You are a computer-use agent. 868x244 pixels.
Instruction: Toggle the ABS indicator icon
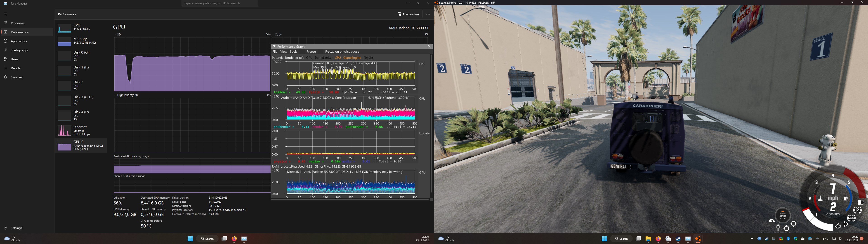pos(851,218)
